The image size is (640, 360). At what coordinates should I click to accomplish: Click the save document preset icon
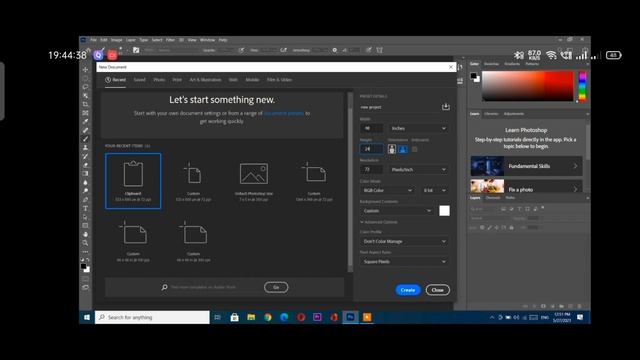(446, 107)
